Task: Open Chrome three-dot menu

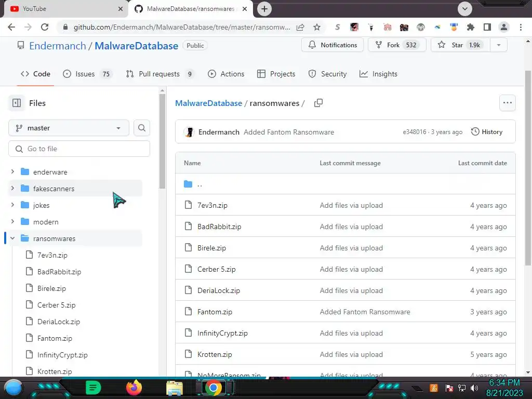Action: 521,27
